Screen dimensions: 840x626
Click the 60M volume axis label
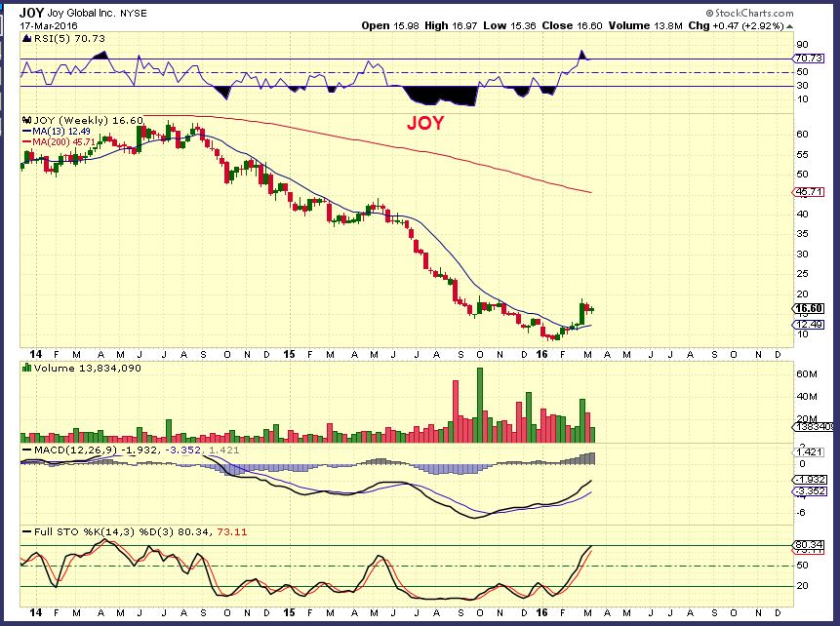point(807,373)
